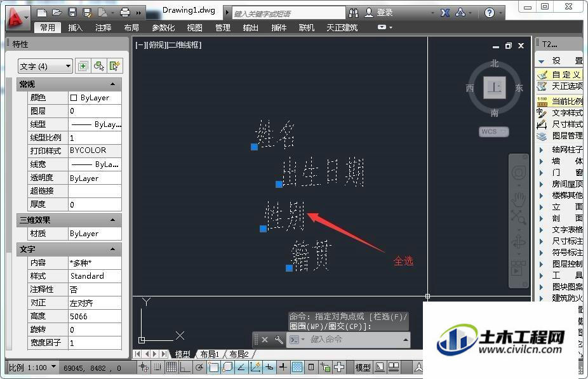Open the 输出 ribbon tab
This screenshot has width=588, height=379.
coord(250,28)
